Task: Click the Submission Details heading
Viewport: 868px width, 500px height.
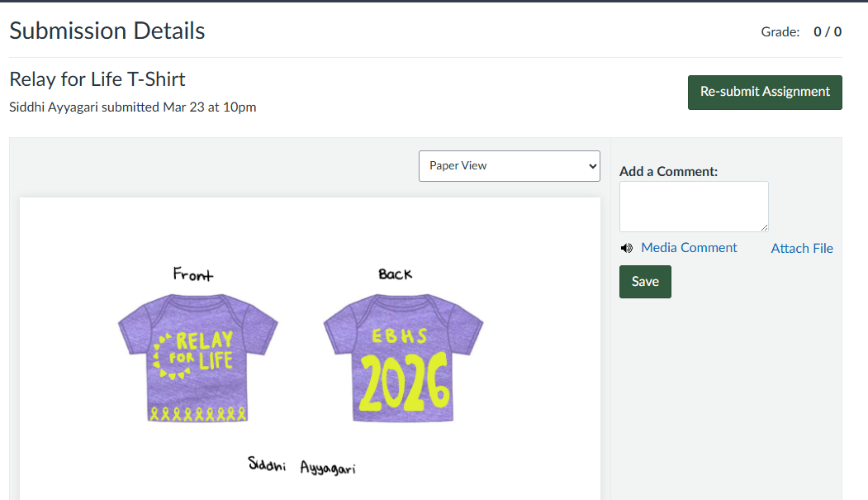Action: [x=107, y=31]
